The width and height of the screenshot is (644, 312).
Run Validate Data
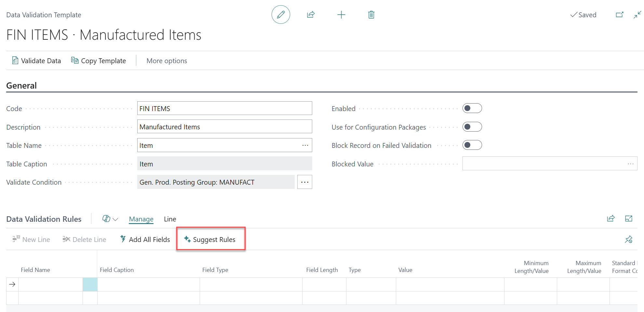tap(36, 61)
